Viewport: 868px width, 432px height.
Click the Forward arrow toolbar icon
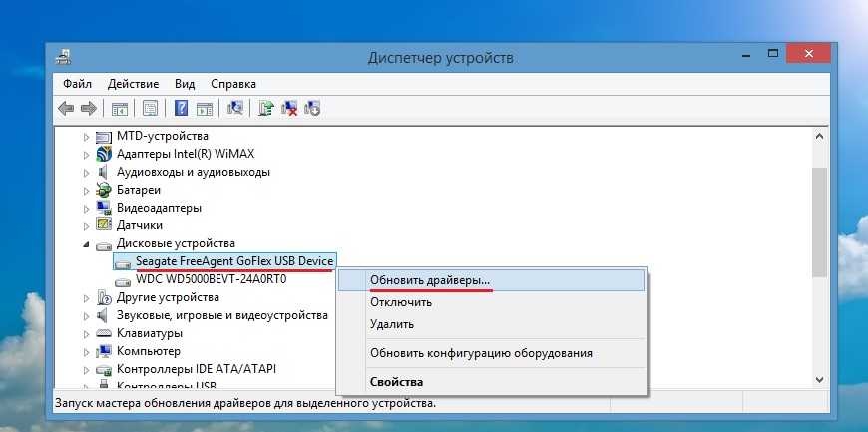pos(89,108)
